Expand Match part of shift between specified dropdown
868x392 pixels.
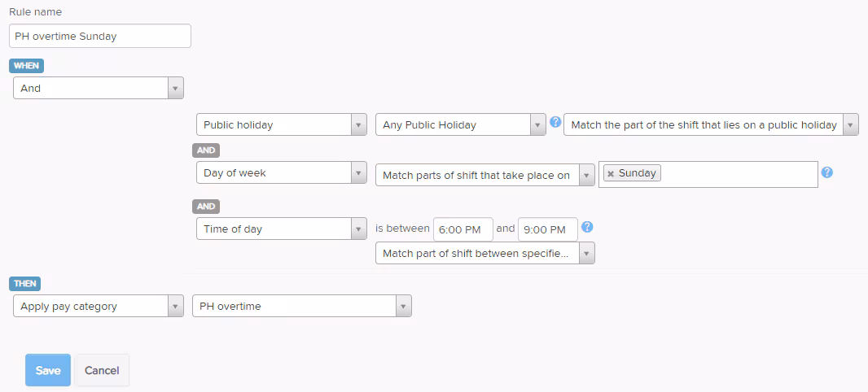485,253
